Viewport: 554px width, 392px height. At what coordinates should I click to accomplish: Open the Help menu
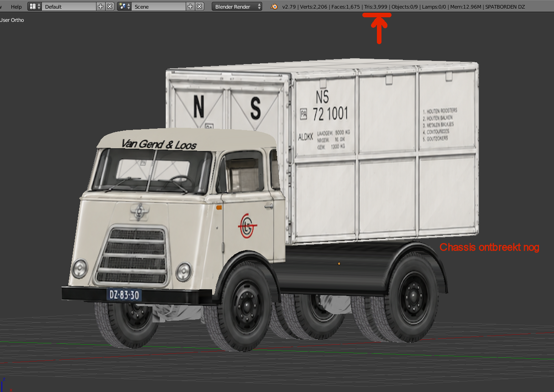point(16,7)
